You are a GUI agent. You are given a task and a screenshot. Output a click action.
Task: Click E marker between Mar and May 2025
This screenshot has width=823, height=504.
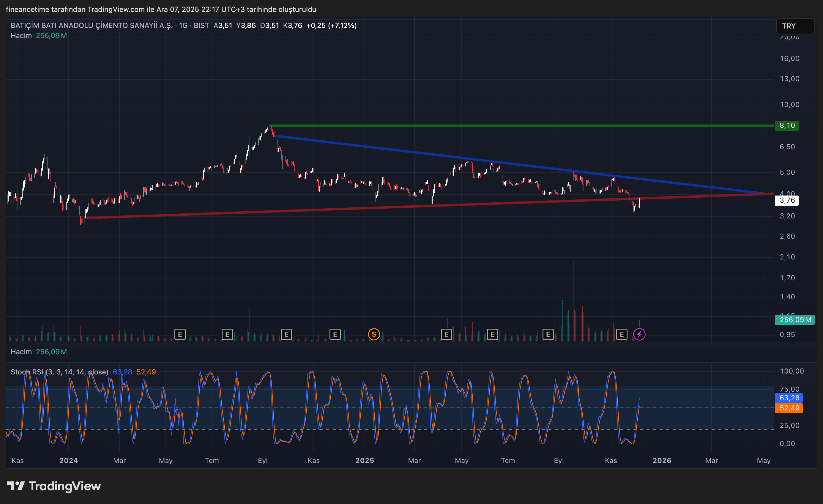(x=446, y=334)
